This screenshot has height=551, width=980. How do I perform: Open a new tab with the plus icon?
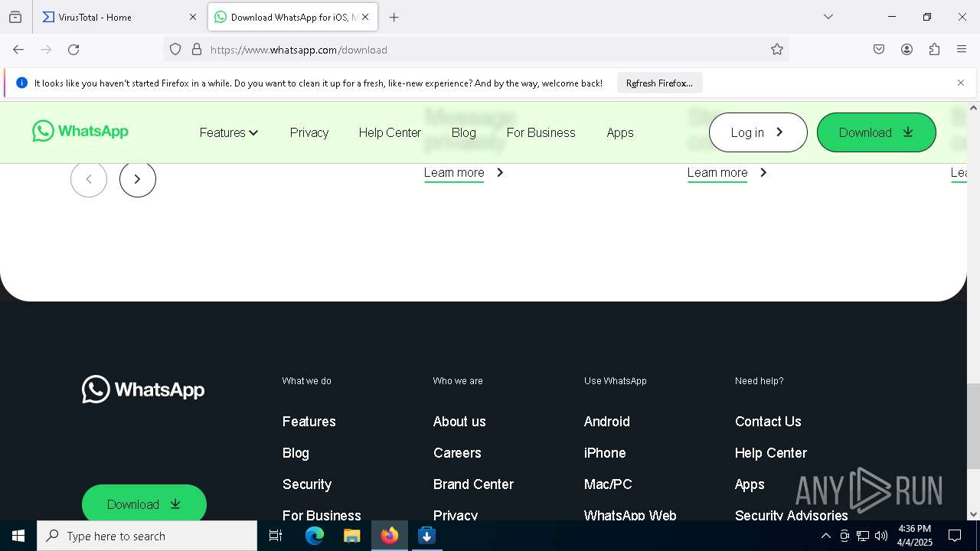(x=394, y=17)
